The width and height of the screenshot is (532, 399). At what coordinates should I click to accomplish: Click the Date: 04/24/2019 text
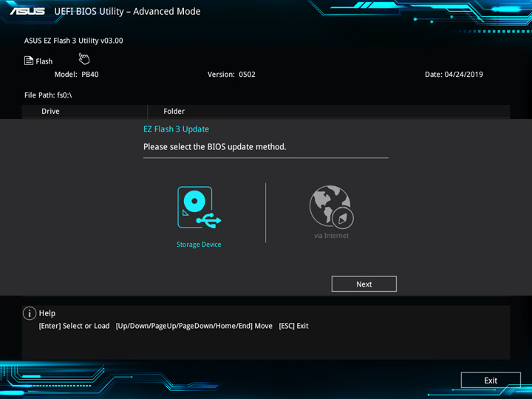pos(454,75)
